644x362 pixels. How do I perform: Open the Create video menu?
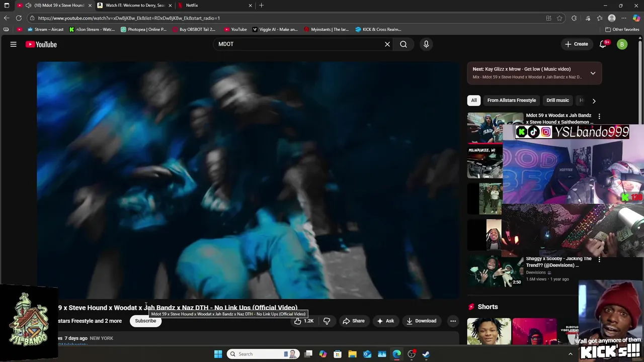click(x=576, y=44)
